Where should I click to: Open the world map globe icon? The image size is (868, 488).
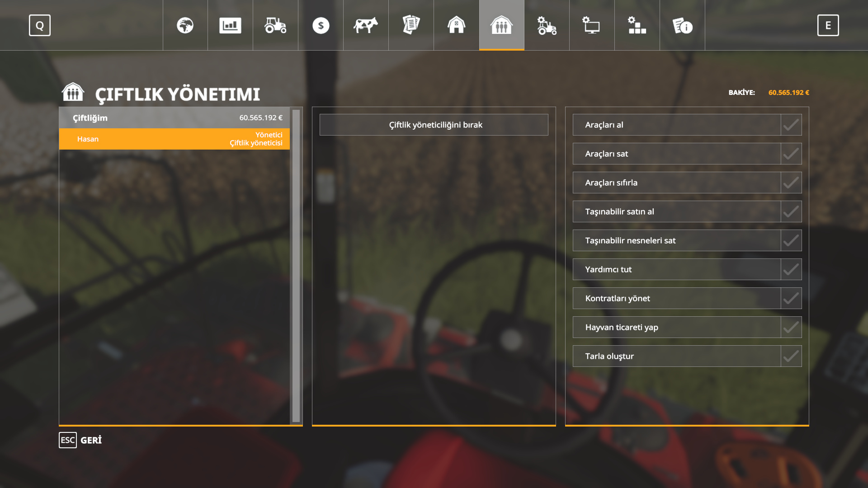point(185,25)
